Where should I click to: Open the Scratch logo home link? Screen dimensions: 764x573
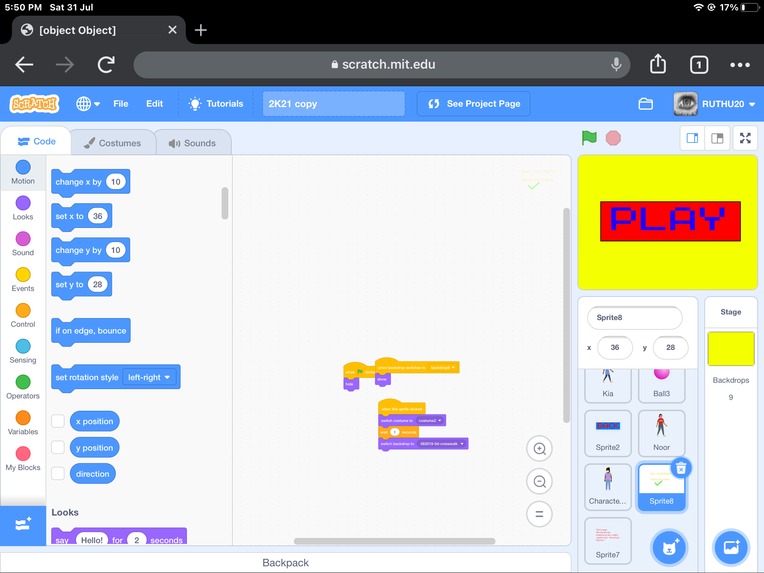pyautogui.click(x=34, y=104)
